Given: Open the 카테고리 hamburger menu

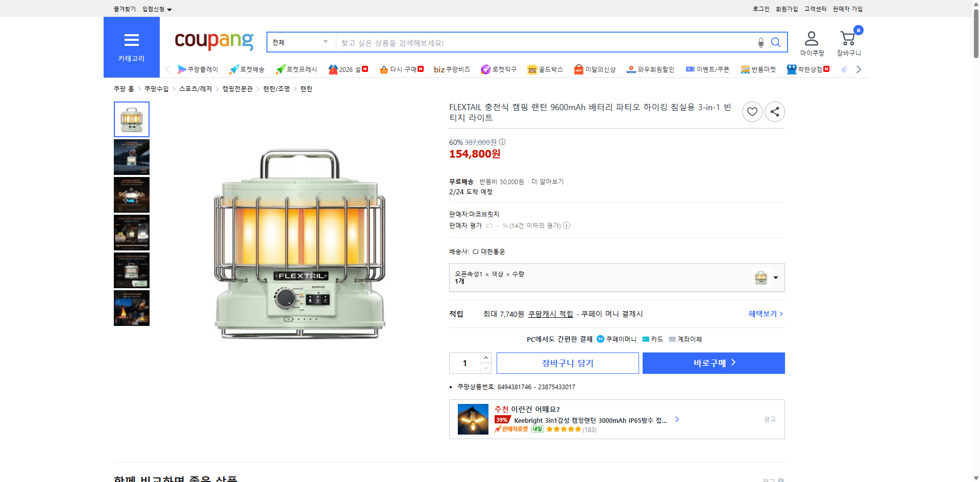Looking at the screenshot, I should coord(131,41).
